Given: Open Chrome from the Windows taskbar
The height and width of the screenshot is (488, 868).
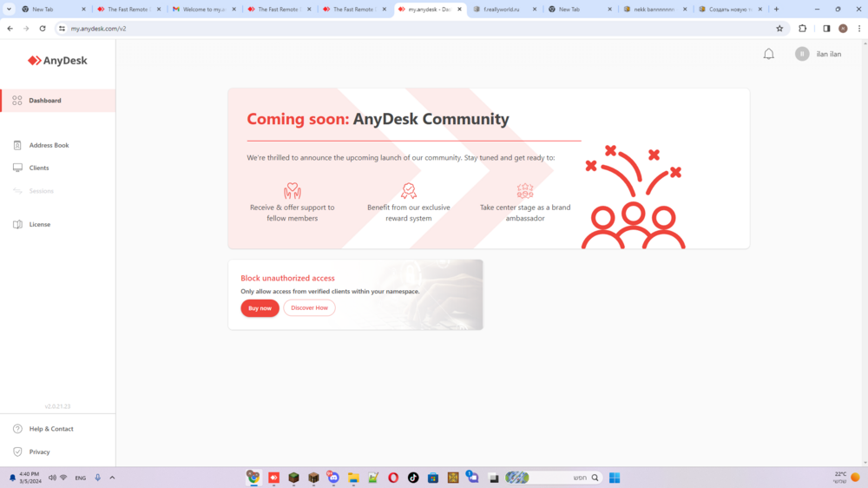Looking at the screenshot, I should click(x=253, y=478).
